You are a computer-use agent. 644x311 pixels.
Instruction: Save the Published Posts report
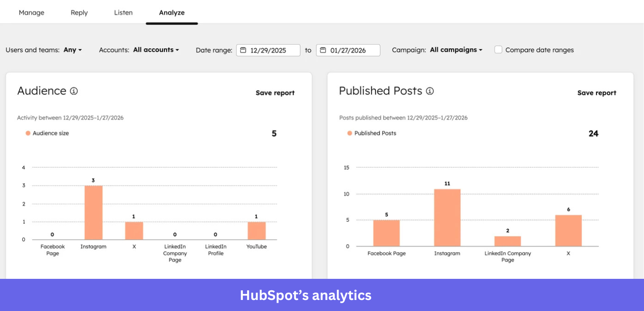tap(597, 93)
